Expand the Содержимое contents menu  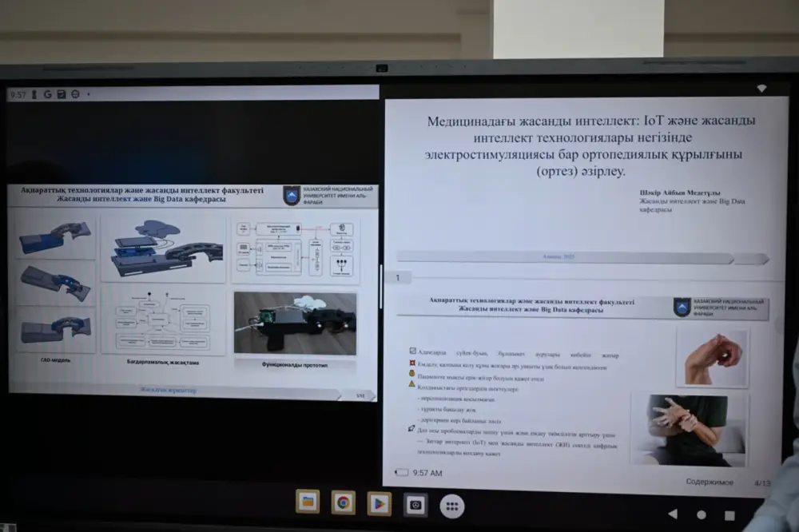coord(710,482)
